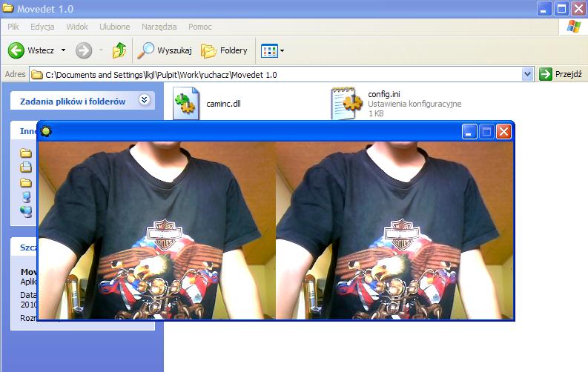Click the printer icon in the side panel
588x372 pixels.
(x=26, y=167)
